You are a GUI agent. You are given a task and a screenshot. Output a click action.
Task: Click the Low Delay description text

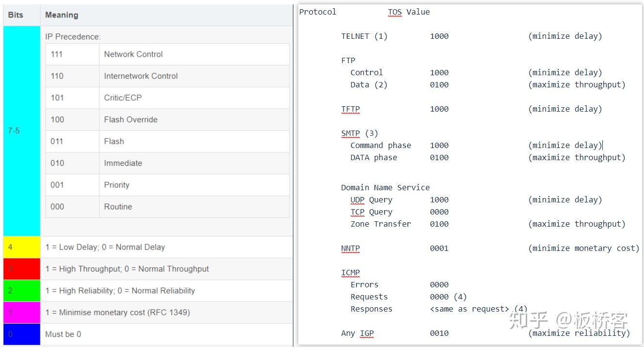tap(105, 247)
